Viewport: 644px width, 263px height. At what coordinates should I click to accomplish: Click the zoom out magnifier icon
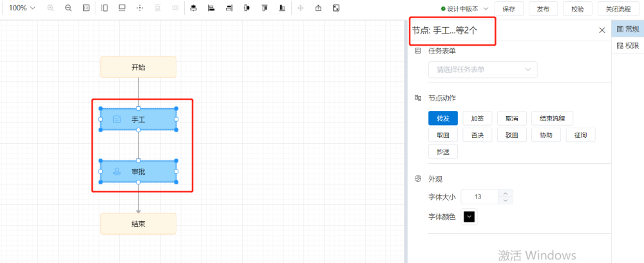pyautogui.click(x=68, y=8)
